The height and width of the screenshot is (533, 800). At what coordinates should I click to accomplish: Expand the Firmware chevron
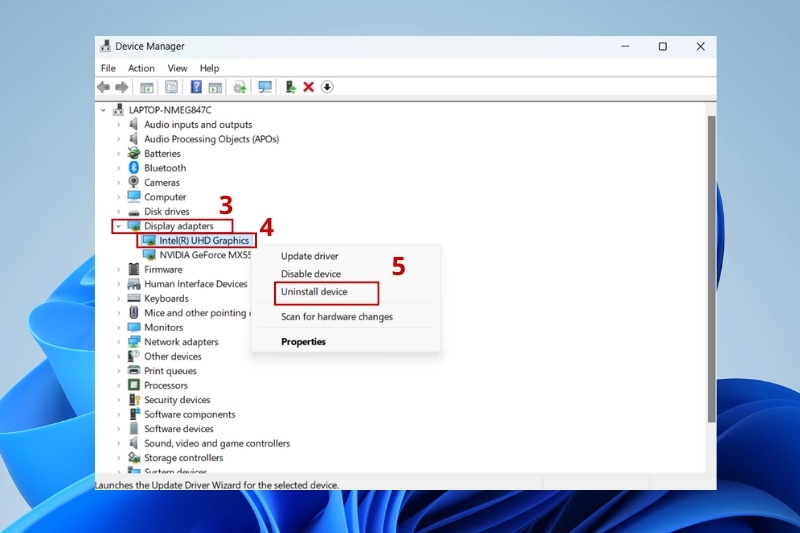point(118,269)
